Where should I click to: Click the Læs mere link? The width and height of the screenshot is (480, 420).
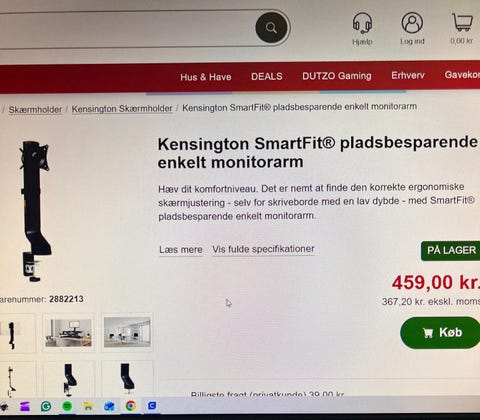(x=181, y=250)
